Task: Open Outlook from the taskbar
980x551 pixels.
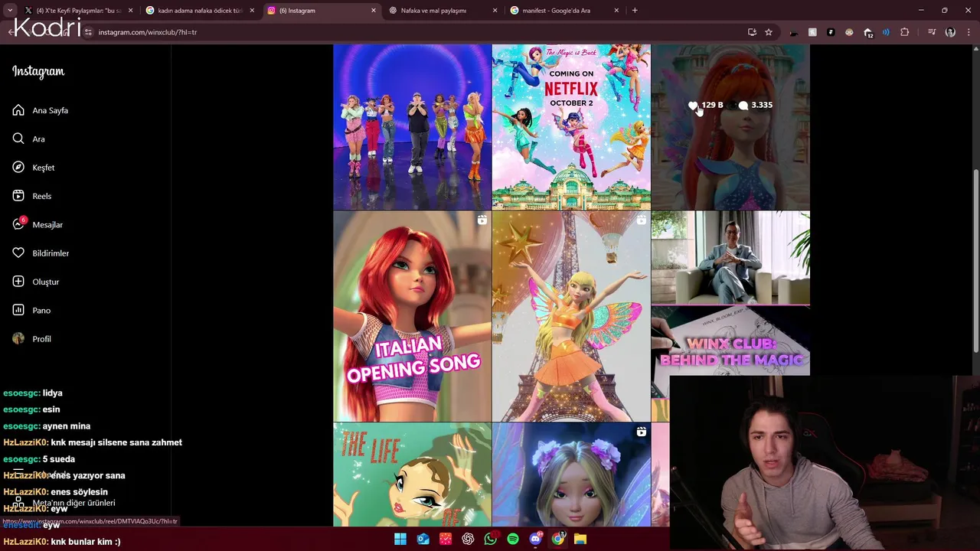Action: pyautogui.click(x=423, y=539)
